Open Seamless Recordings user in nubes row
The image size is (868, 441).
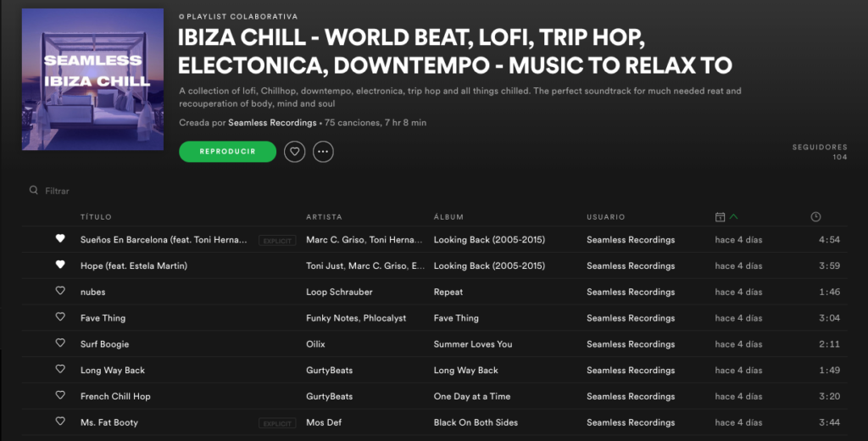(x=631, y=292)
